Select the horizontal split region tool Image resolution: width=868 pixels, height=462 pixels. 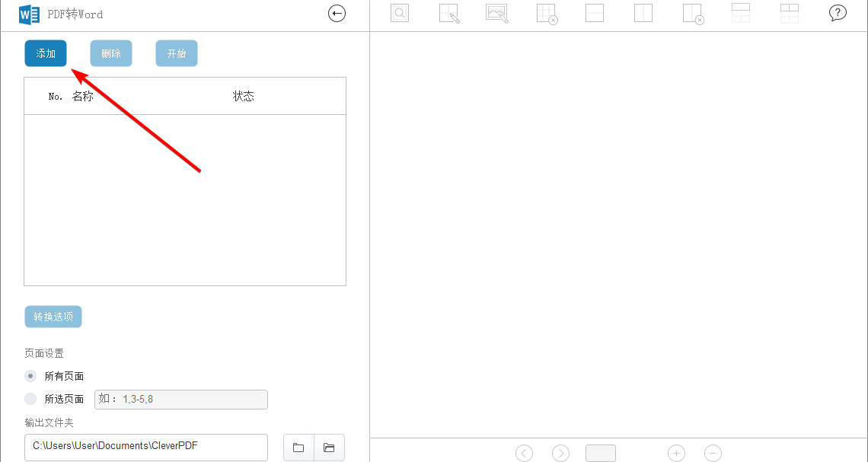pyautogui.click(x=595, y=13)
